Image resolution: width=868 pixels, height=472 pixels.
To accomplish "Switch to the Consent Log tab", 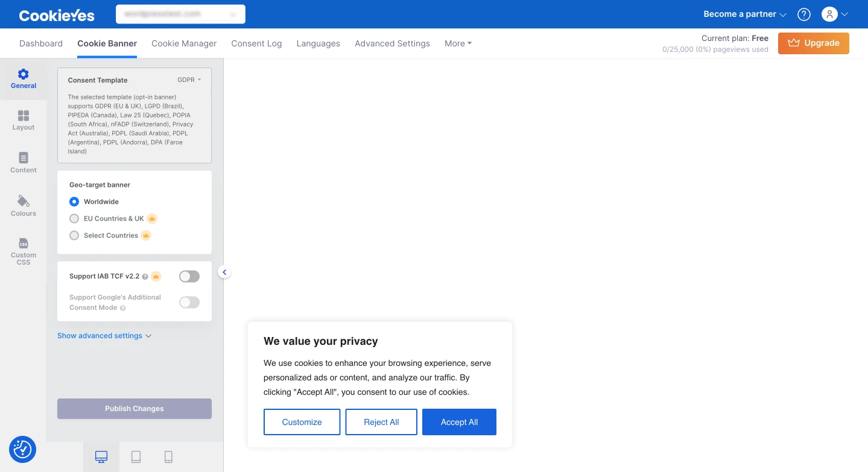I will point(256,43).
